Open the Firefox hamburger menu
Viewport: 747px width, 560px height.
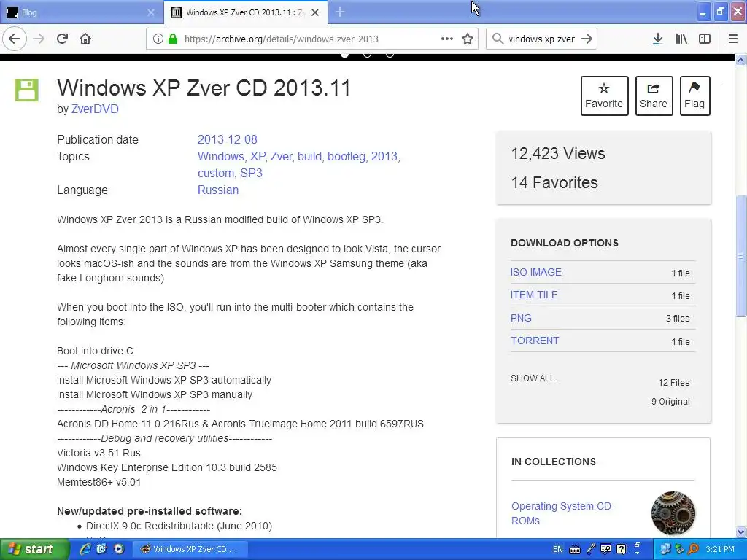click(733, 39)
